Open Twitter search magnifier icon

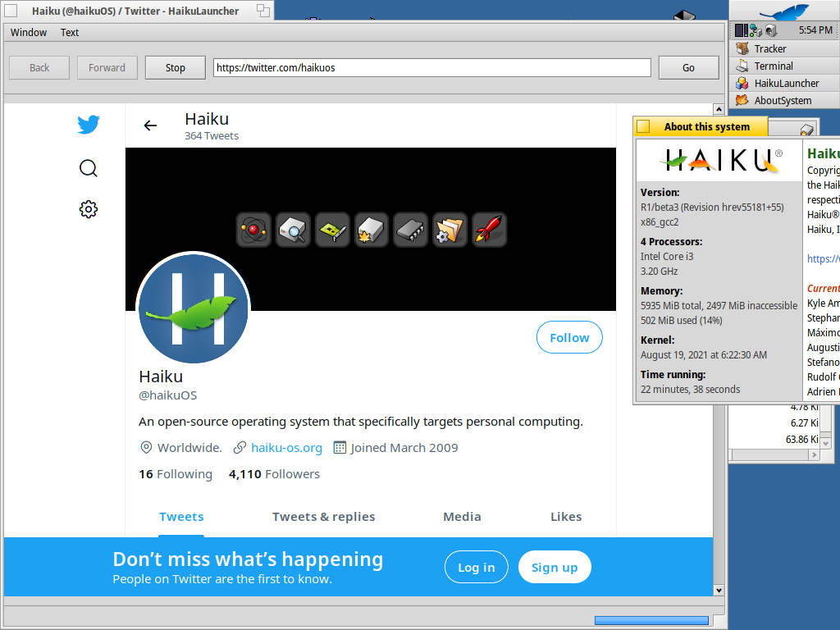[89, 168]
